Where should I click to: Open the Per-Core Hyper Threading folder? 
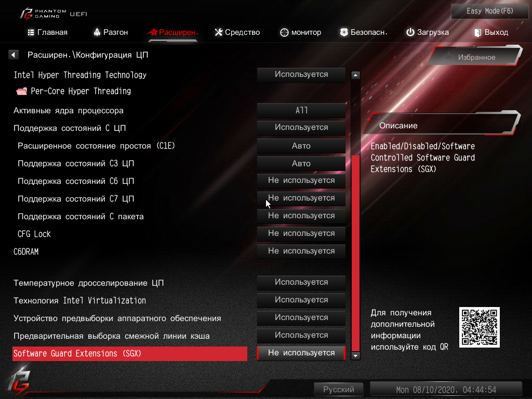tap(74, 91)
